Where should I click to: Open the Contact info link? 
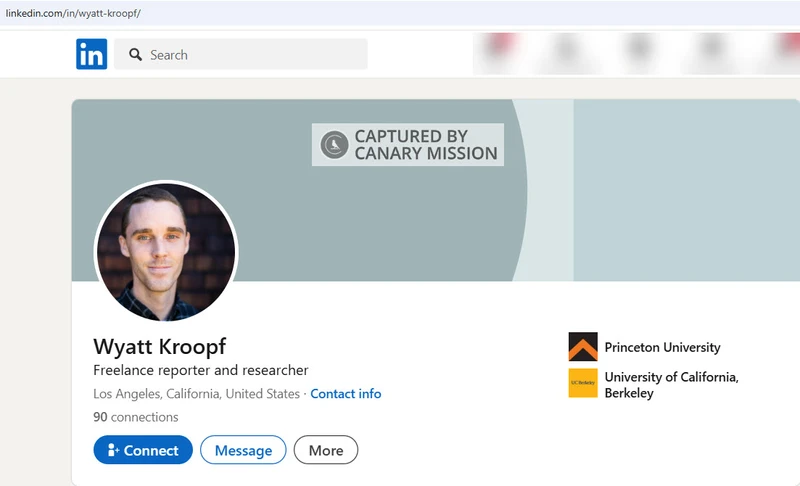pyautogui.click(x=345, y=394)
